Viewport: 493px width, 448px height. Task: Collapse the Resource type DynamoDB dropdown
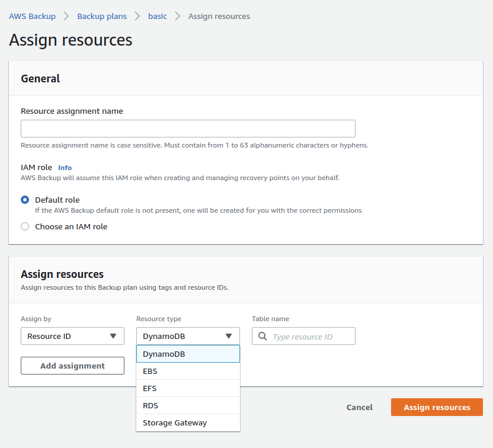click(188, 336)
